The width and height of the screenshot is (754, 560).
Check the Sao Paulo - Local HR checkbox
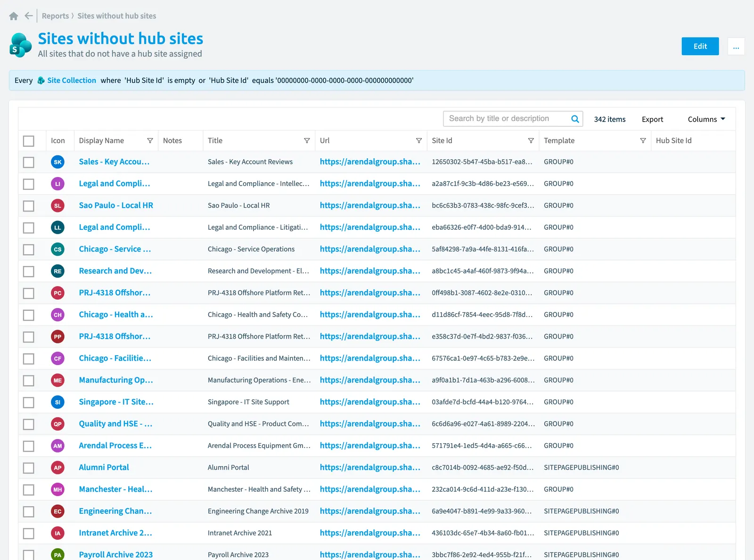tap(29, 206)
